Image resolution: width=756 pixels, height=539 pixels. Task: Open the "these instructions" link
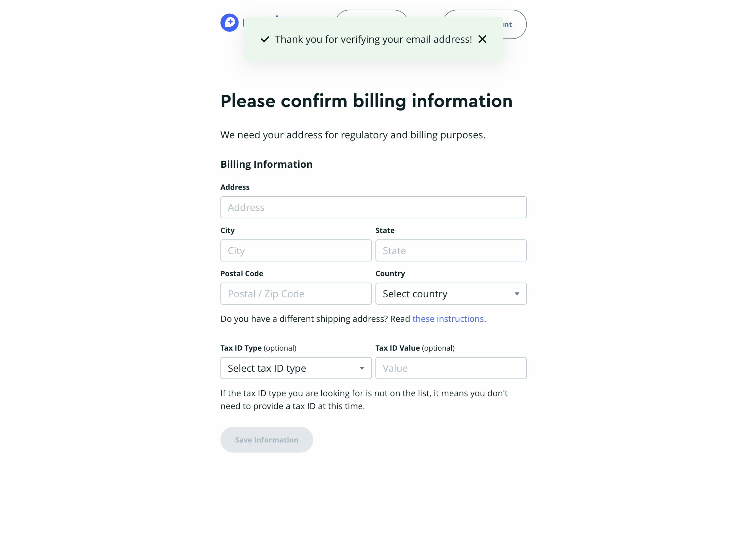[x=448, y=319]
